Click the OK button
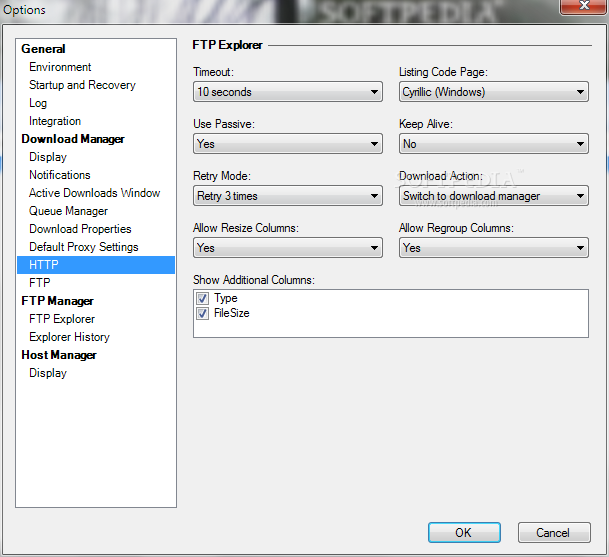The height and width of the screenshot is (557, 609). [464, 533]
